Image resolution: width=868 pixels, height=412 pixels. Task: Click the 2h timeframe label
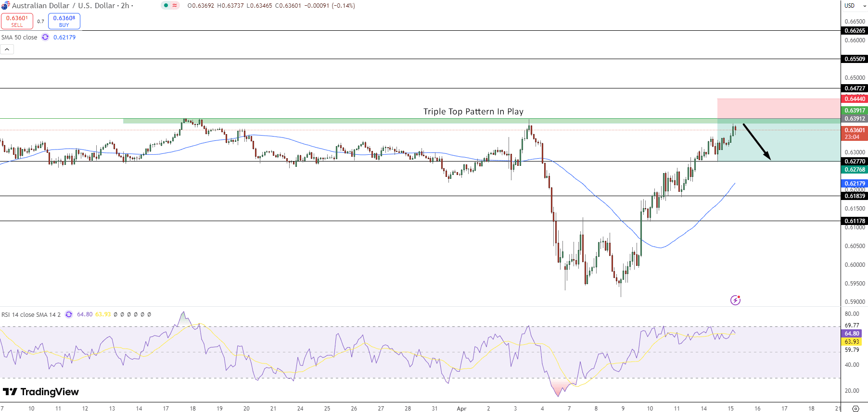pos(125,6)
